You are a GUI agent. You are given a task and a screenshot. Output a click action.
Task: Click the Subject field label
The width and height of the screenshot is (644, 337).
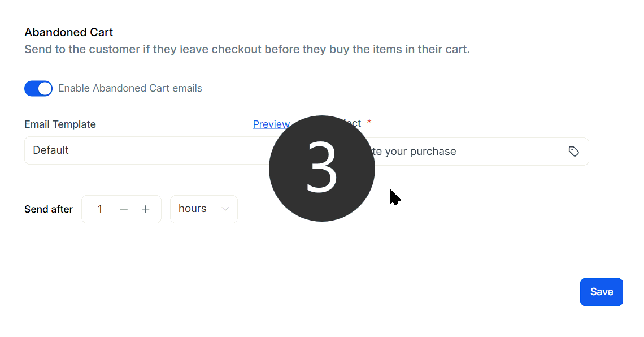[355, 123]
